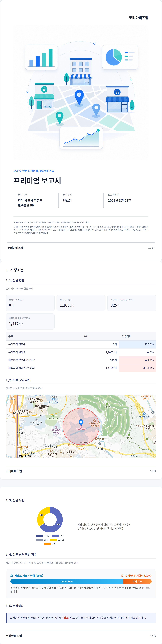
Task: Click the 남부CC golf marker on map
Action: pyautogui.click(x=107, y=404)
